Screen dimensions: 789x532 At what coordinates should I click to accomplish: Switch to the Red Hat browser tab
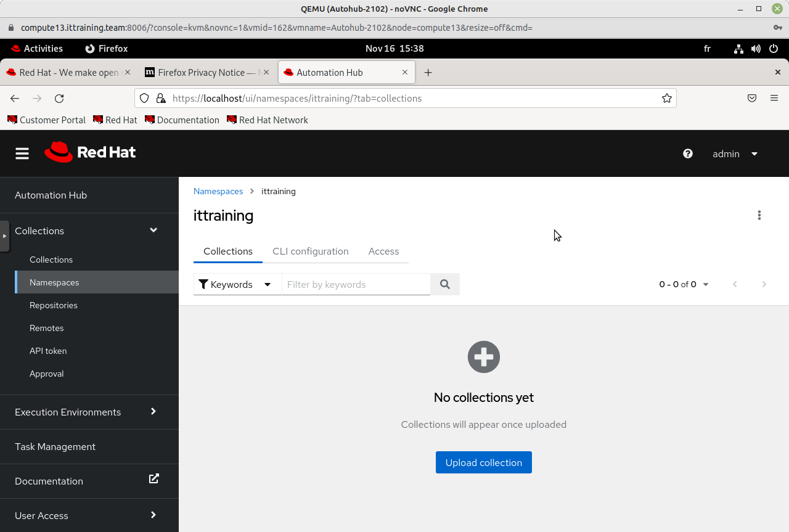(68, 72)
